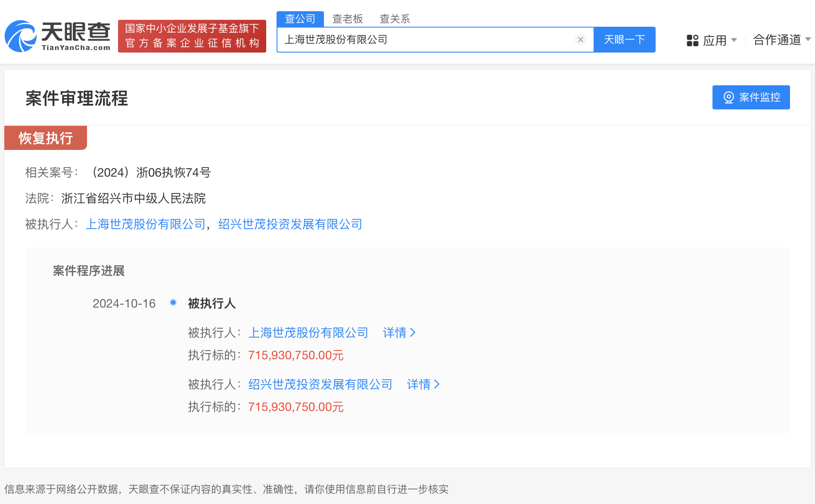
Task: Expand the 合作通道 dropdown arrow
Action: coord(808,39)
